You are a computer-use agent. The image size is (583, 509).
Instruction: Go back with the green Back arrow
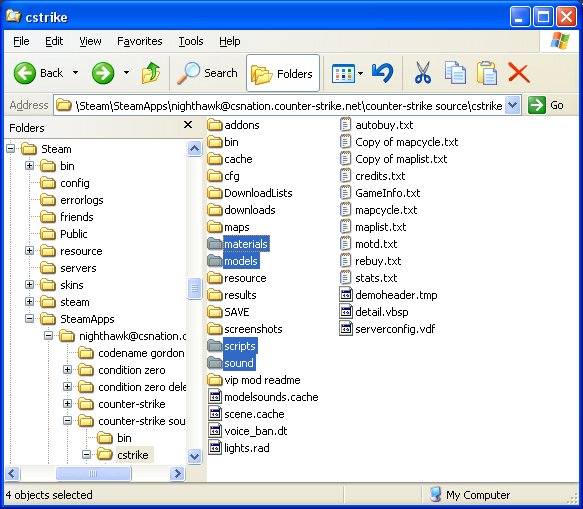[x=25, y=73]
